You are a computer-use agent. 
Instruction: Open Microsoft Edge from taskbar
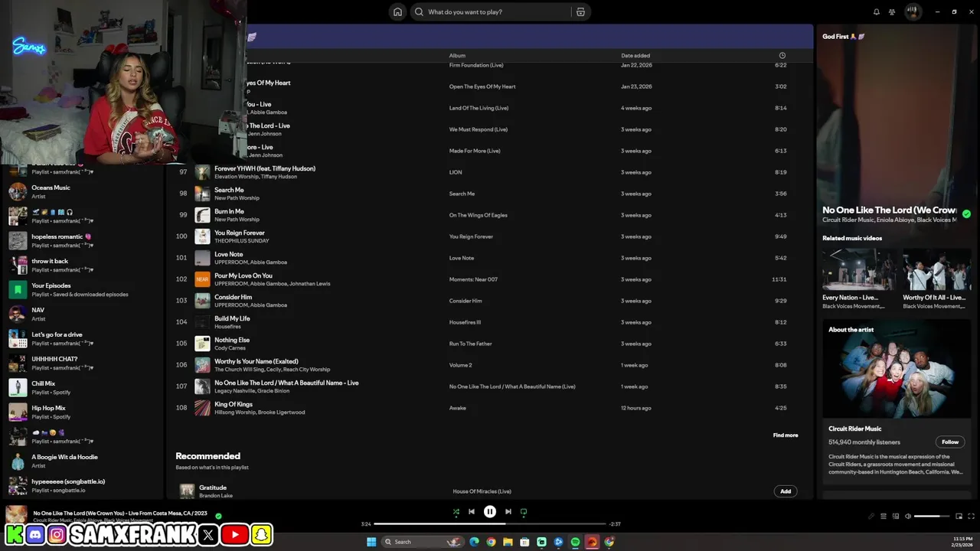pos(474,542)
